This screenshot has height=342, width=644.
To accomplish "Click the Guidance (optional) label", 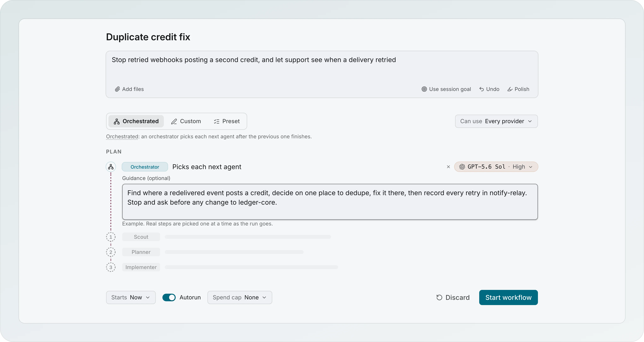I will click(x=146, y=178).
